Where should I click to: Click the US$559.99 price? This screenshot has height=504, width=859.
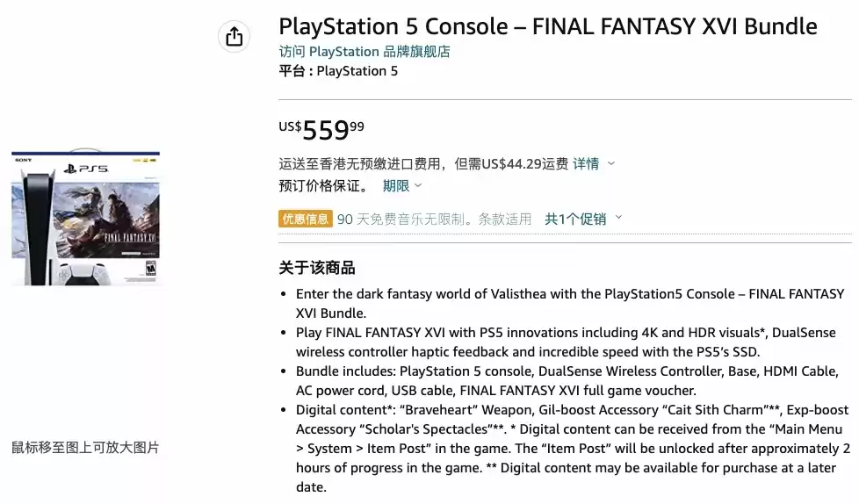pyautogui.click(x=321, y=130)
